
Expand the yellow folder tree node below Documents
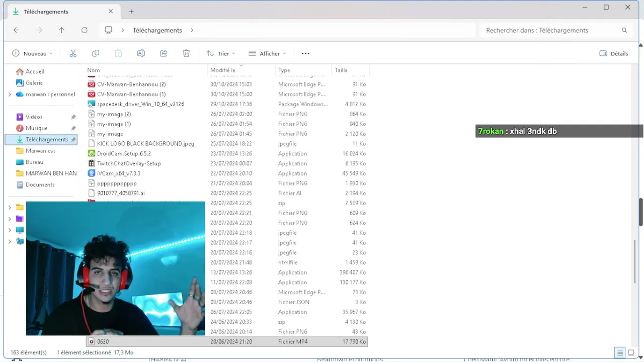click(x=10, y=207)
